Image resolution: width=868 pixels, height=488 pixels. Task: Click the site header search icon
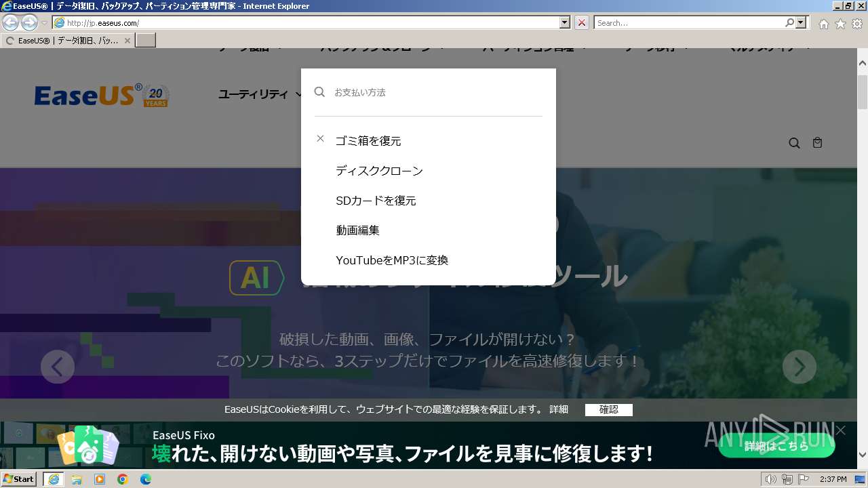coord(794,143)
